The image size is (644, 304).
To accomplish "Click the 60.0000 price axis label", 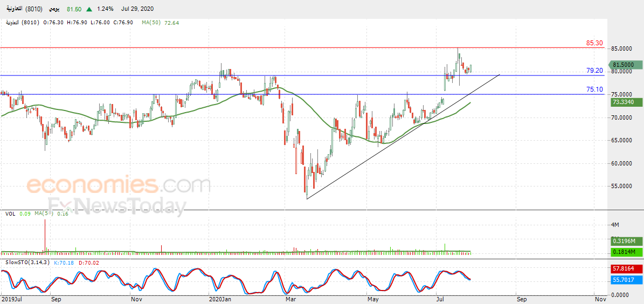I will 621,163.
